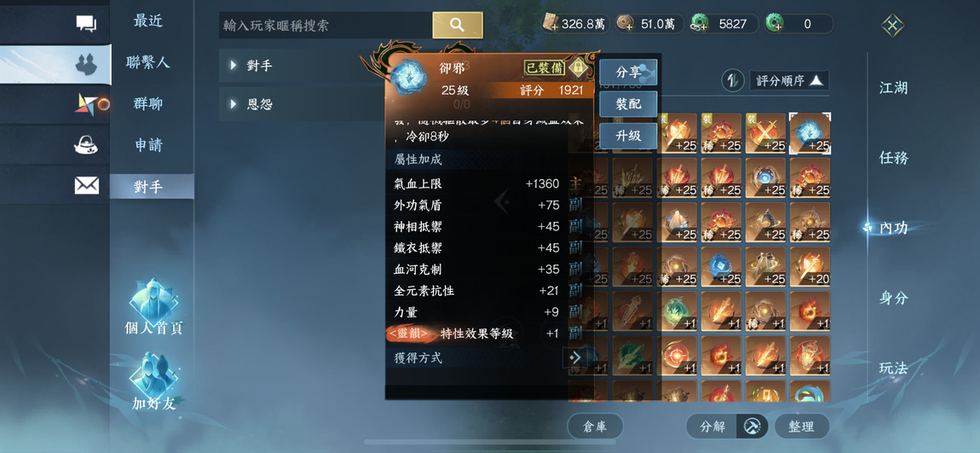Switch to the 聯繫人 tab

pos(148,62)
